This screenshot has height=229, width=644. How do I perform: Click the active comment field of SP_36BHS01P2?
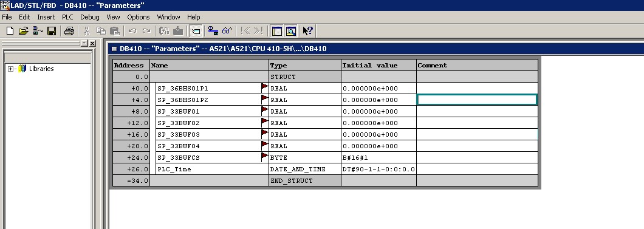click(x=478, y=100)
